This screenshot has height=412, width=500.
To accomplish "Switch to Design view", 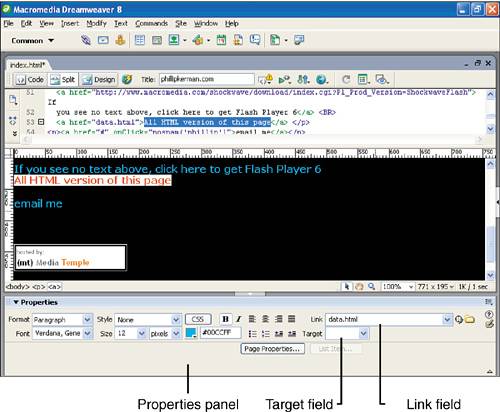I will (x=99, y=79).
